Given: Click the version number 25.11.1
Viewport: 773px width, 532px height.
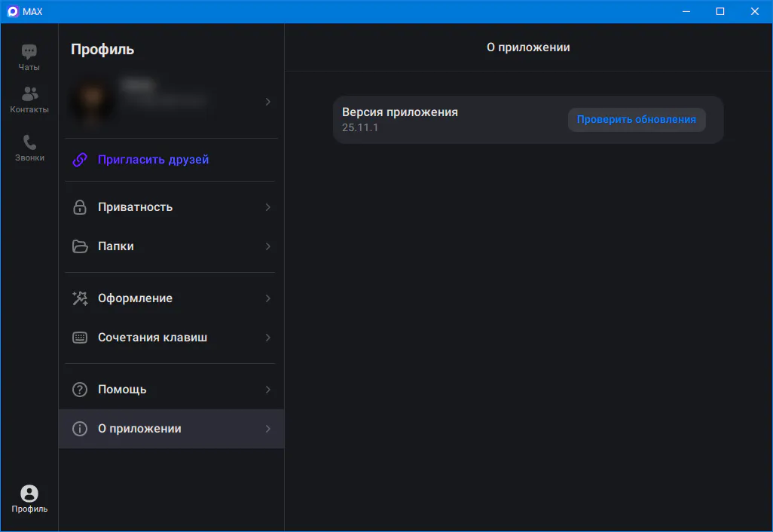Looking at the screenshot, I should (x=360, y=127).
